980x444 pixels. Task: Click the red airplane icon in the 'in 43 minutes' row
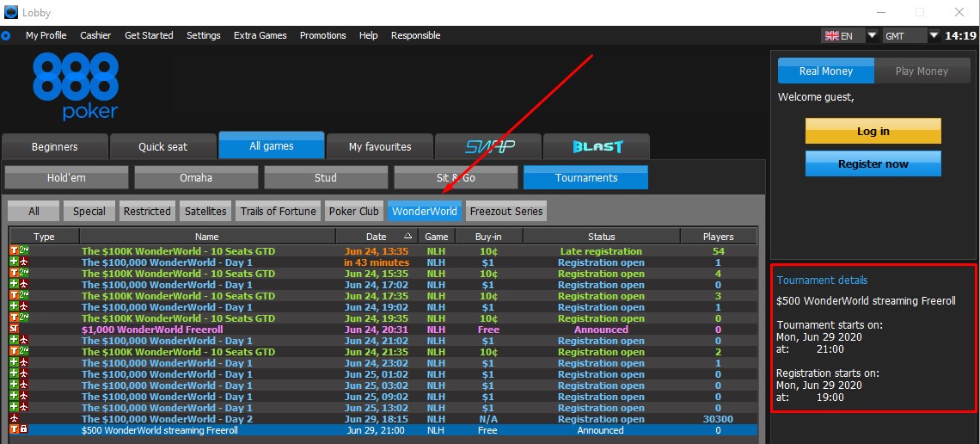(24, 262)
